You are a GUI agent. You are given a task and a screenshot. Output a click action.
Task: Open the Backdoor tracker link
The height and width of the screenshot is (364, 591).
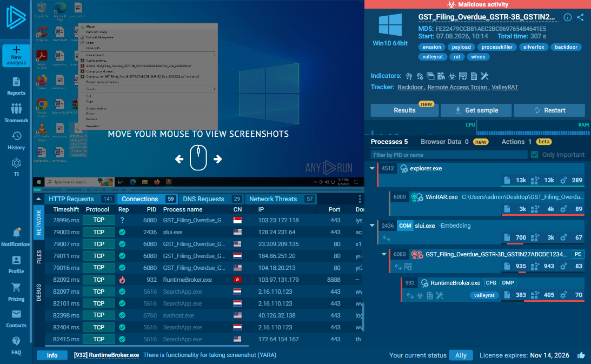pos(410,87)
